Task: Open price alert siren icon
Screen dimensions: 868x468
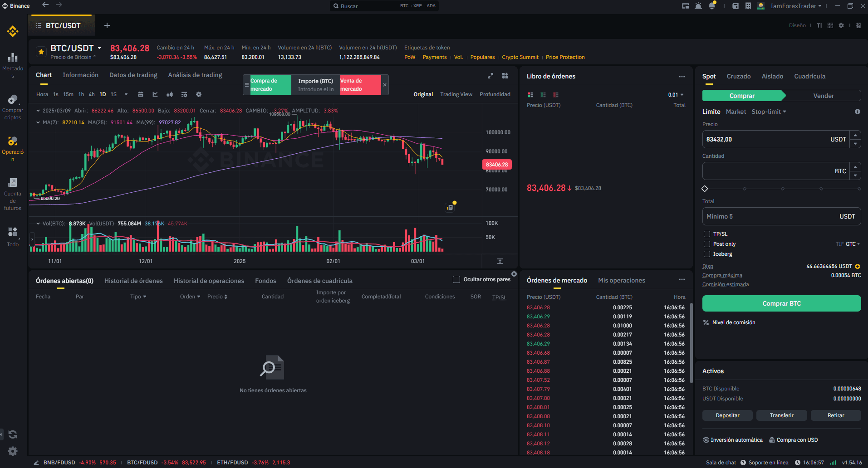Action: point(698,6)
